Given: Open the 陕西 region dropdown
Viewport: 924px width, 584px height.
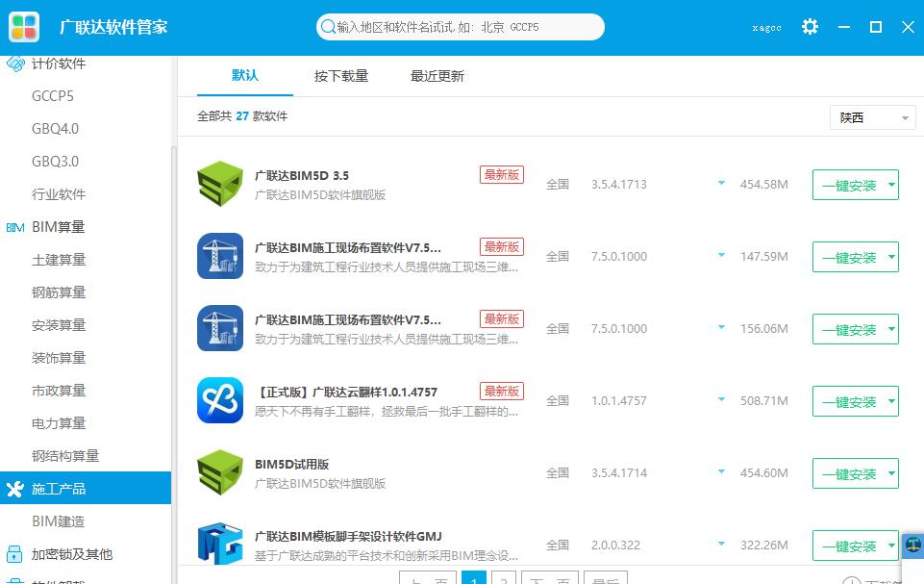Looking at the screenshot, I should coord(872,118).
